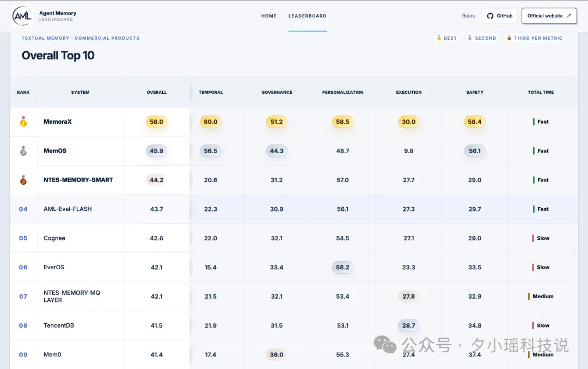
Task: Click the gold medal icon for MemoraX
Action: pos(23,121)
